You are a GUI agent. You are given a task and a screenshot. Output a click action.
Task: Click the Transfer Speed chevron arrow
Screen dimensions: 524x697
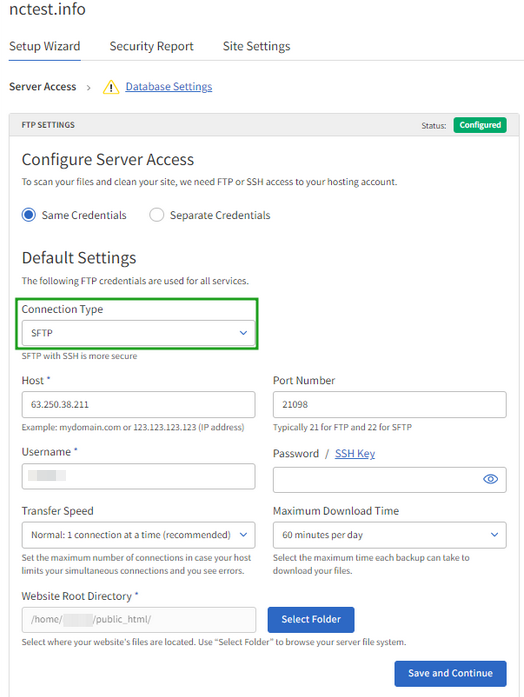click(243, 535)
